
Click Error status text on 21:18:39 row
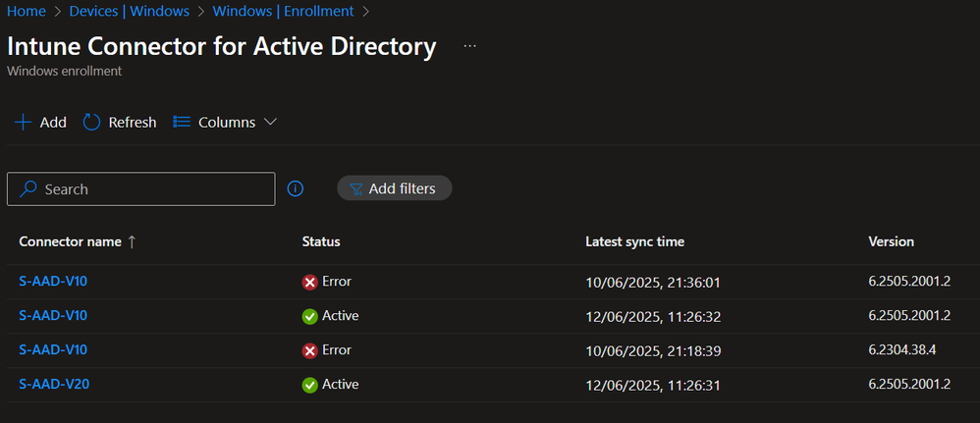(337, 350)
